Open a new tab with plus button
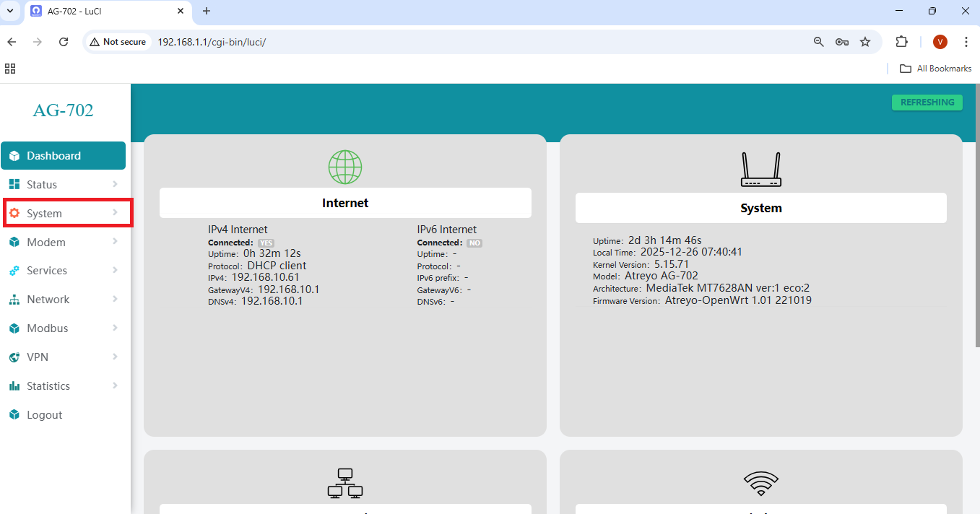This screenshot has width=980, height=514. pos(207,11)
